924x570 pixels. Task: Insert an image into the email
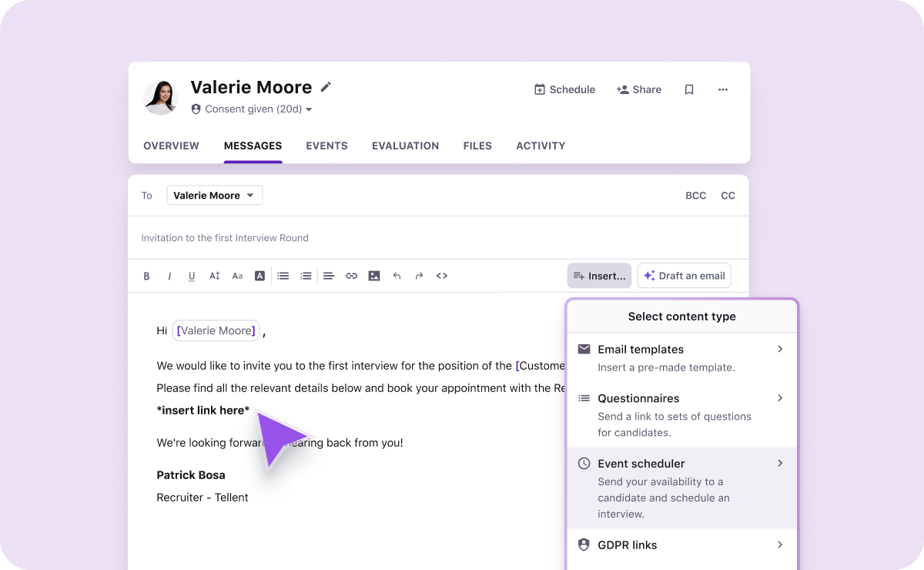point(374,276)
